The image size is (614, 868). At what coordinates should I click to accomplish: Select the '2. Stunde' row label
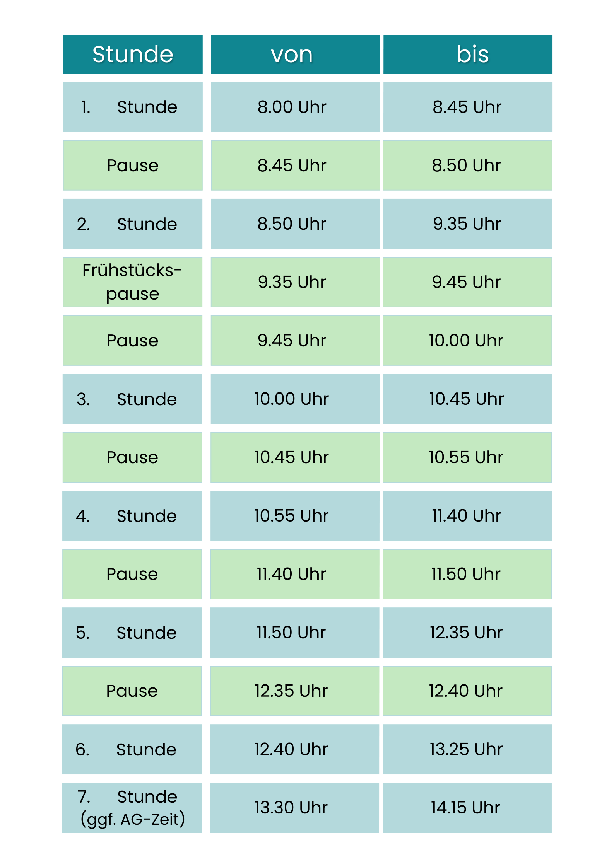click(133, 224)
